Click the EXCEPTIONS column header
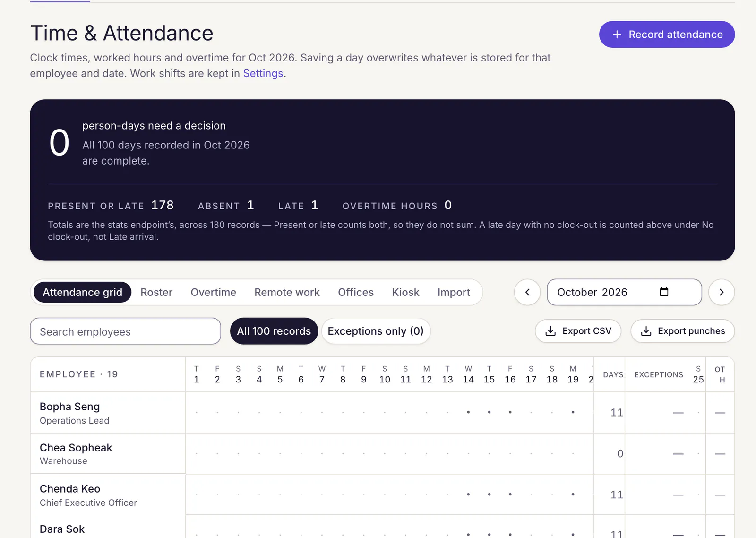The image size is (756, 538). tap(659, 374)
